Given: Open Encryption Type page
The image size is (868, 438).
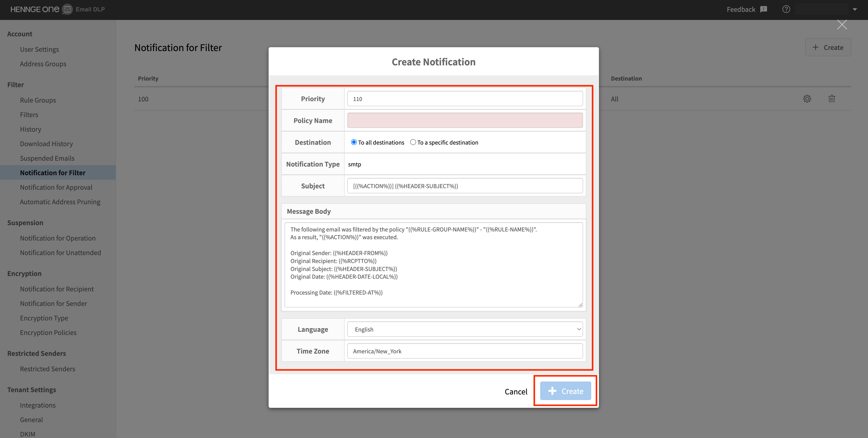Looking at the screenshot, I should (44, 318).
